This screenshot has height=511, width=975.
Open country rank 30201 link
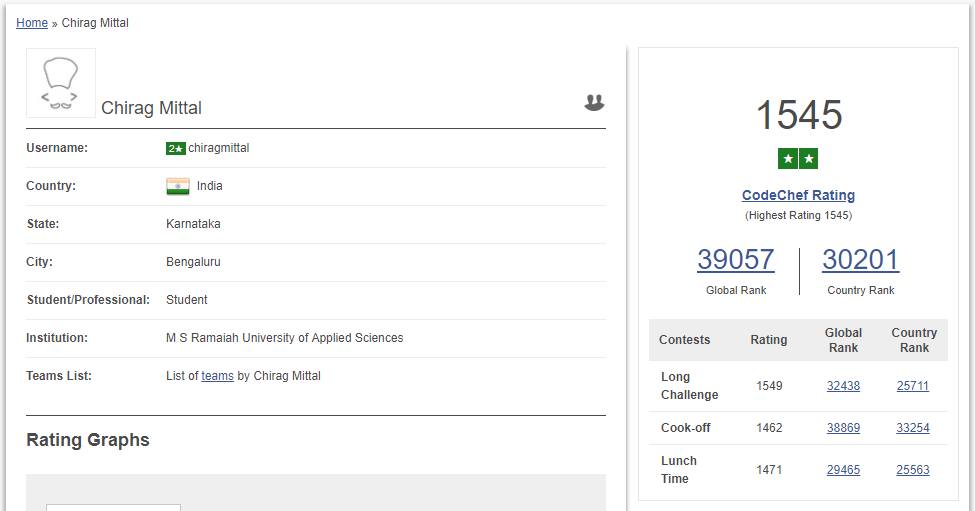click(861, 259)
